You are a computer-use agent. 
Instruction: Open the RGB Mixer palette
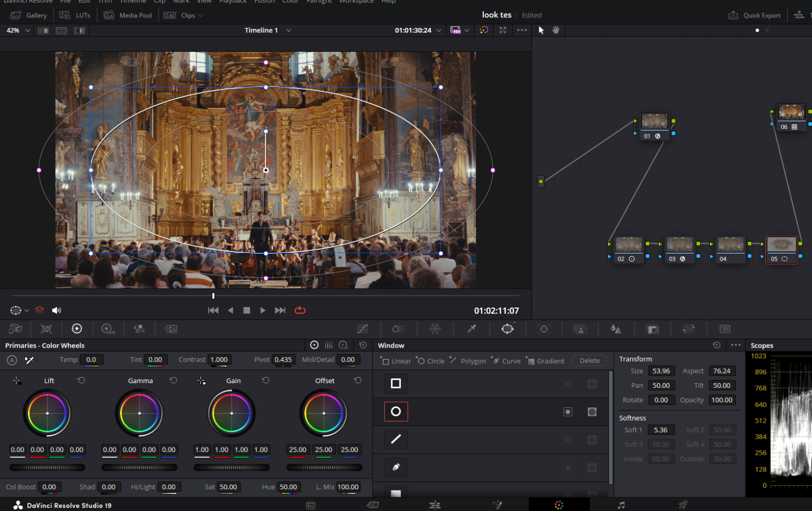[139, 329]
